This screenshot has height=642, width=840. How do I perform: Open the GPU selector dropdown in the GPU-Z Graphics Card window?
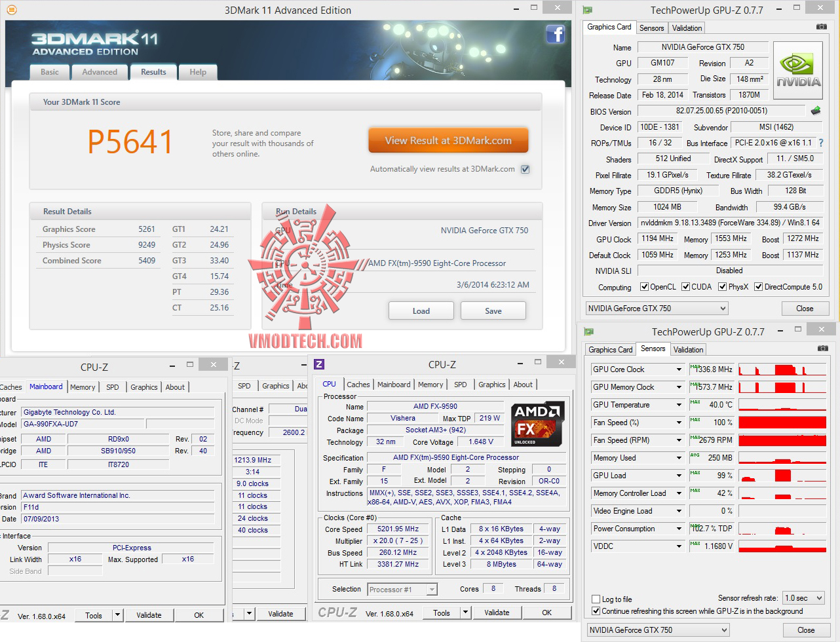(x=657, y=309)
